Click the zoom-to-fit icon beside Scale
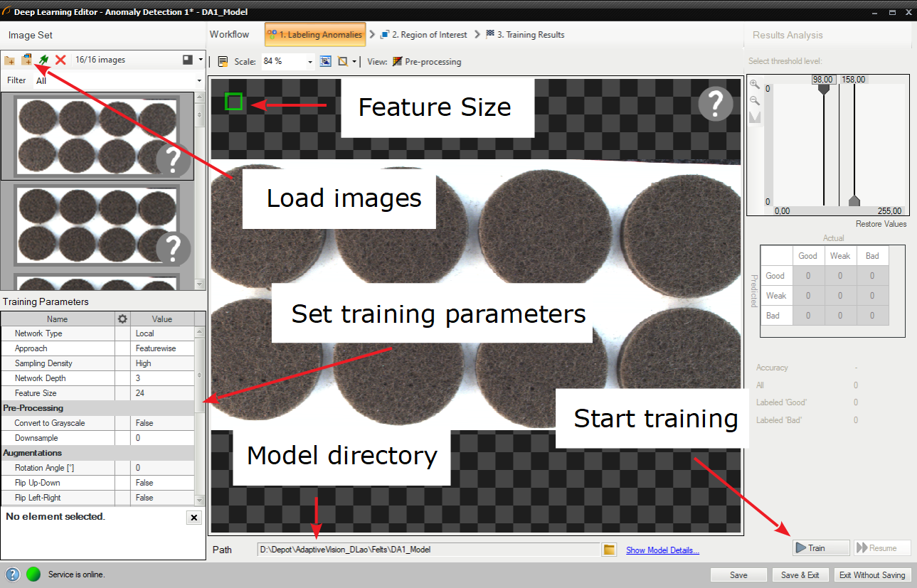Viewport: 917px width, 588px height. click(x=325, y=62)
